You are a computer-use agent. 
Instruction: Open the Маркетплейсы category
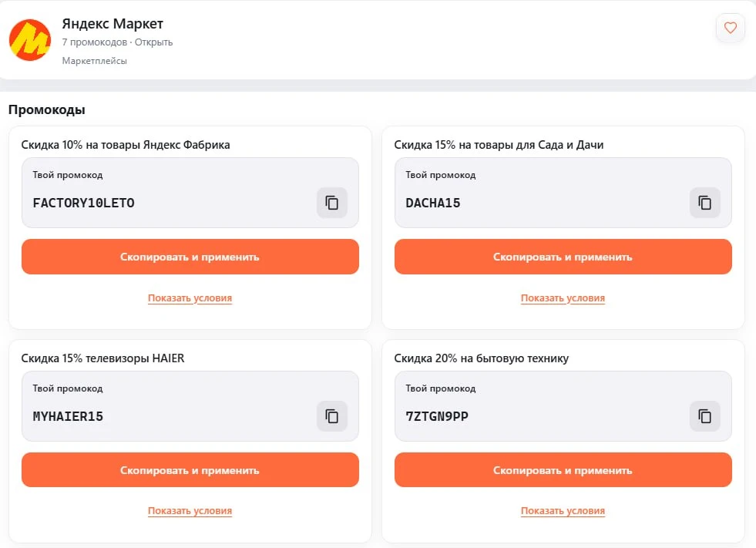pos(95,61)
